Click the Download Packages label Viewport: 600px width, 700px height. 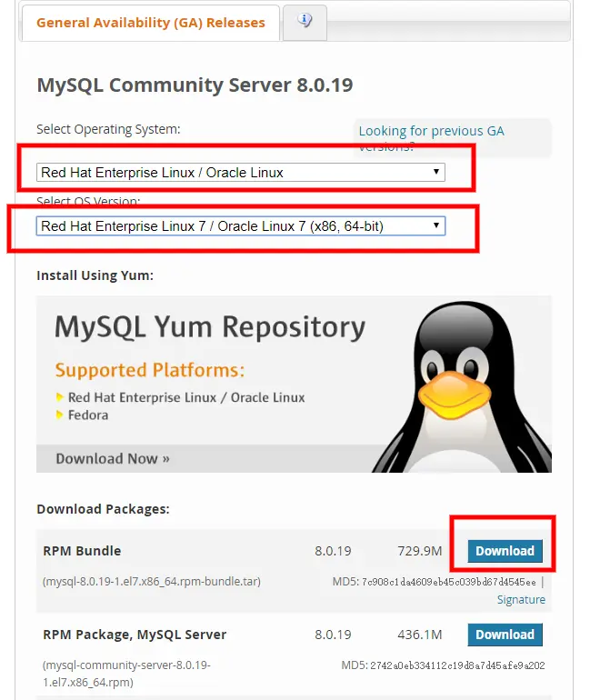tap(103, 509)
